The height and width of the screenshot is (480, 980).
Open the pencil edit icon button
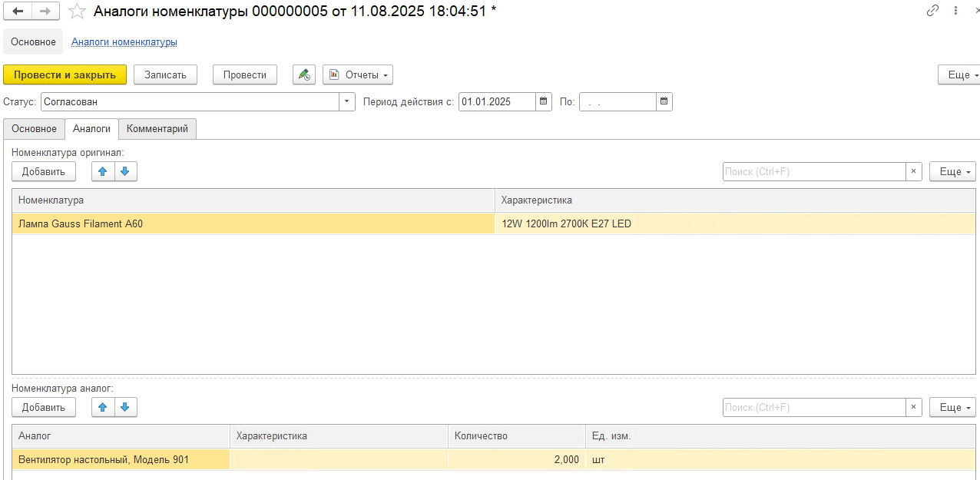[304, 74]
